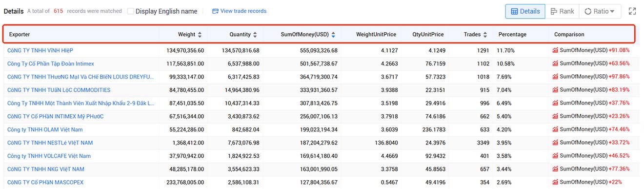Click the Percentage column header
Screen dimensions: 644x189
[x=512, y=35]
